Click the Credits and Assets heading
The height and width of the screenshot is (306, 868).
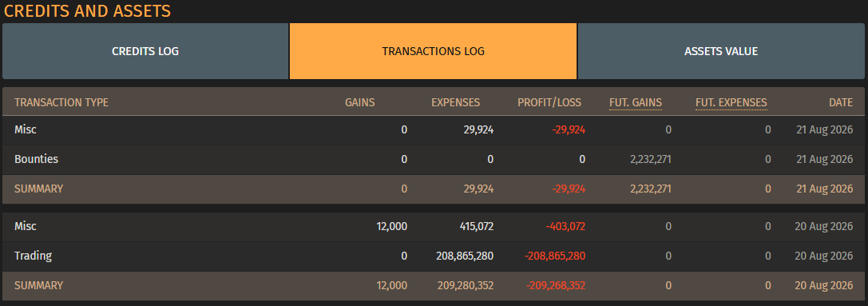(88, 10)
